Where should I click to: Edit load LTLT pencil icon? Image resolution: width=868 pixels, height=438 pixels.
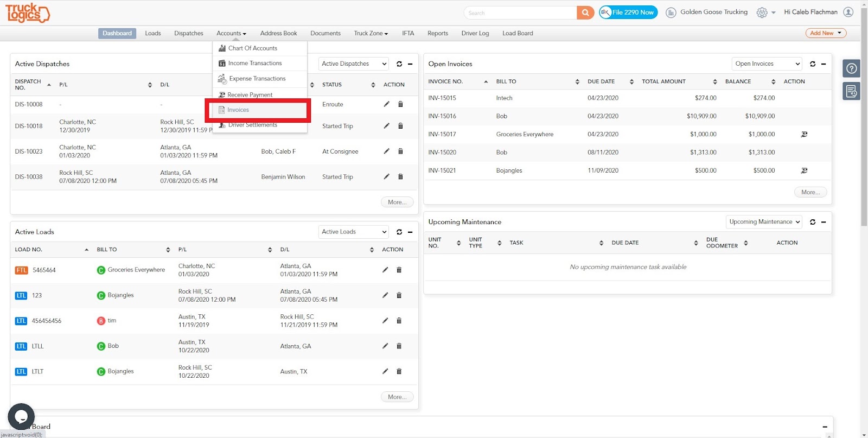click(x=385, y=371)
